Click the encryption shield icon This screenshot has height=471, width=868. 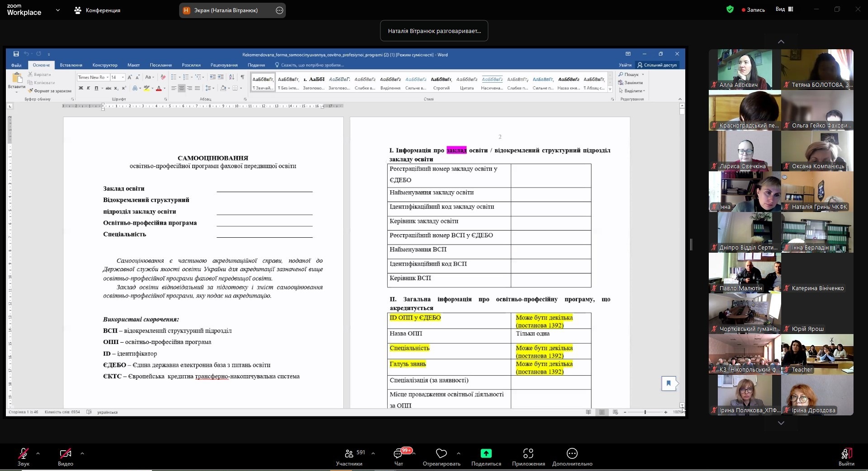tap(730, 9)
